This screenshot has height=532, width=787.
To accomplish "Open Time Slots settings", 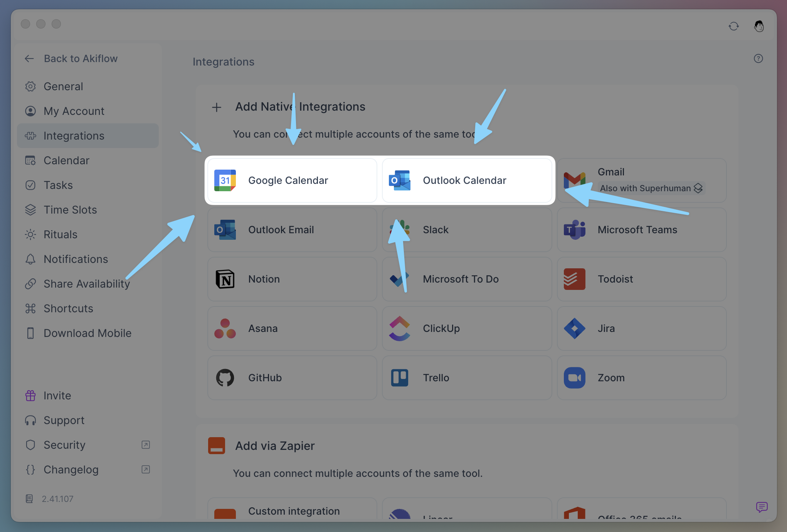I will 88,210.
